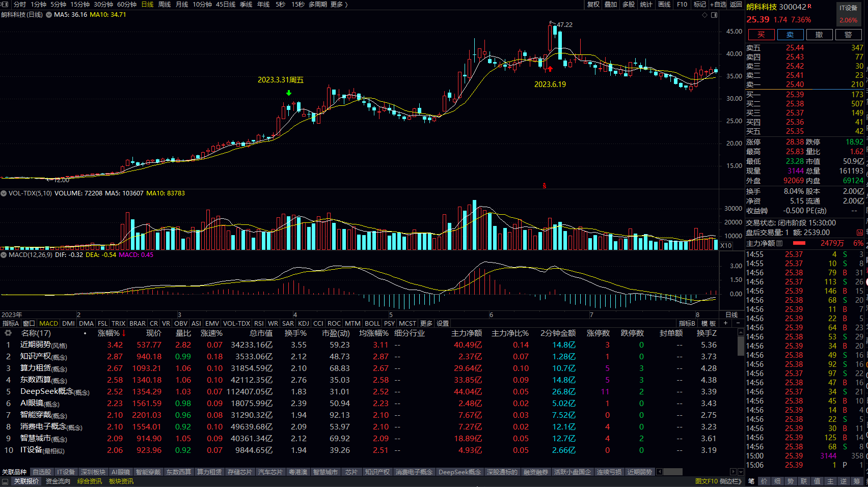Click the small square icon at the bottom-left corner
The image size is (868, 487).
[5, 481]
